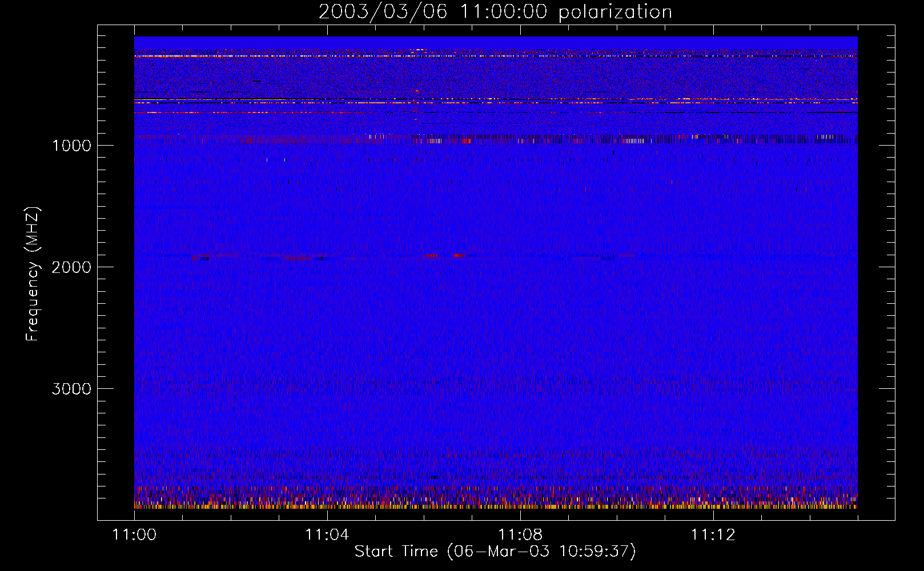
Task: Click the 11:00 time axis label
Action: click(134, 535)
